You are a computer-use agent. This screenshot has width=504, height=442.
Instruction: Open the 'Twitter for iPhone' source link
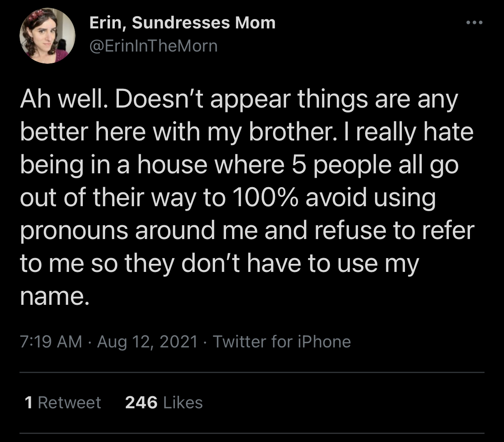pos(282,341)
